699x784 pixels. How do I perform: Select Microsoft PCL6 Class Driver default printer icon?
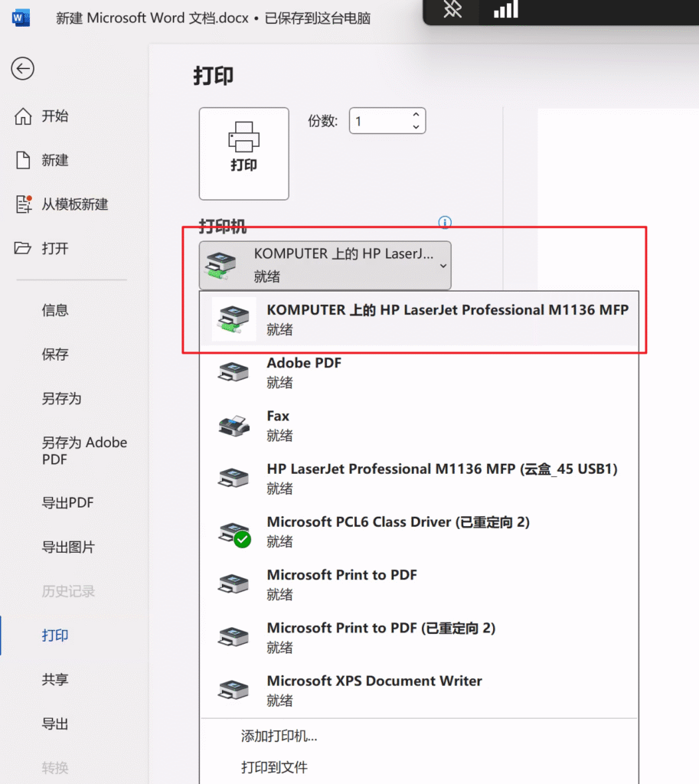(x=234, y=531)
